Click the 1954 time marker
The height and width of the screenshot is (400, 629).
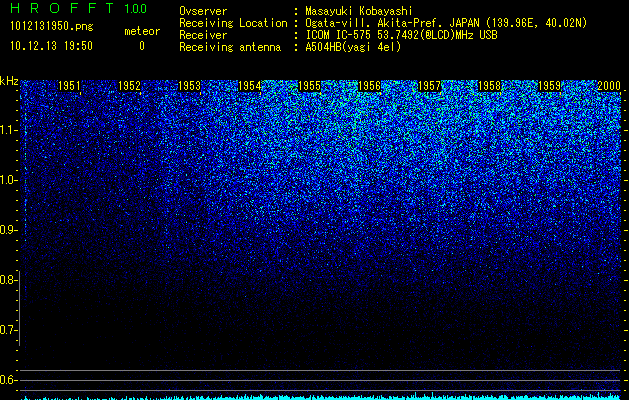pos(250,86)
